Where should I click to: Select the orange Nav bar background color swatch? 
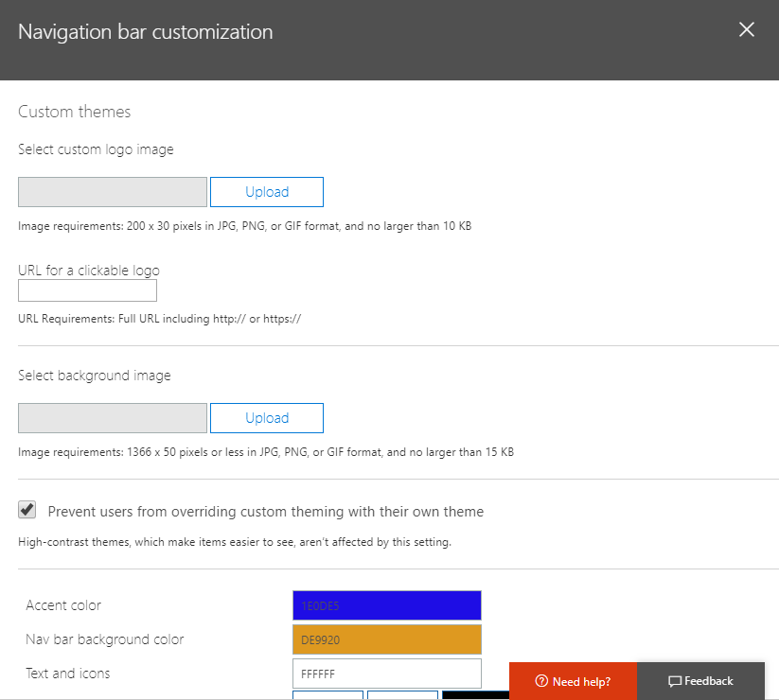(386, 639)
